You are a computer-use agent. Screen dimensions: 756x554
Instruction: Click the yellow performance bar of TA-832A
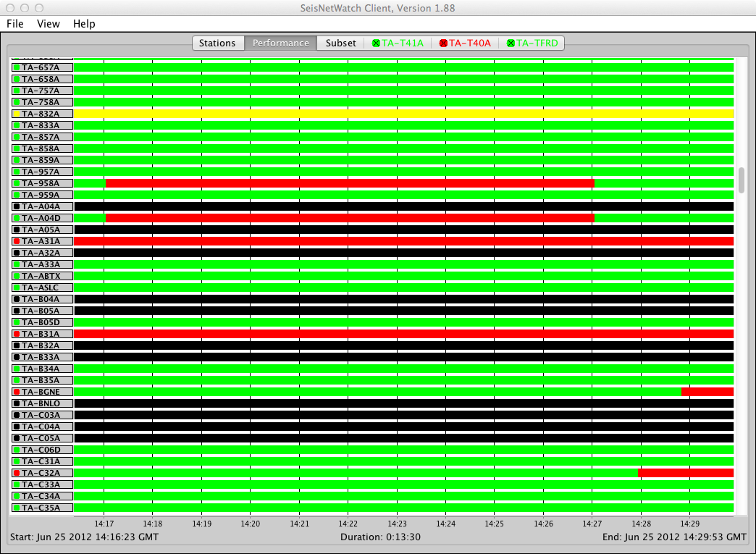tap(404, 114)
